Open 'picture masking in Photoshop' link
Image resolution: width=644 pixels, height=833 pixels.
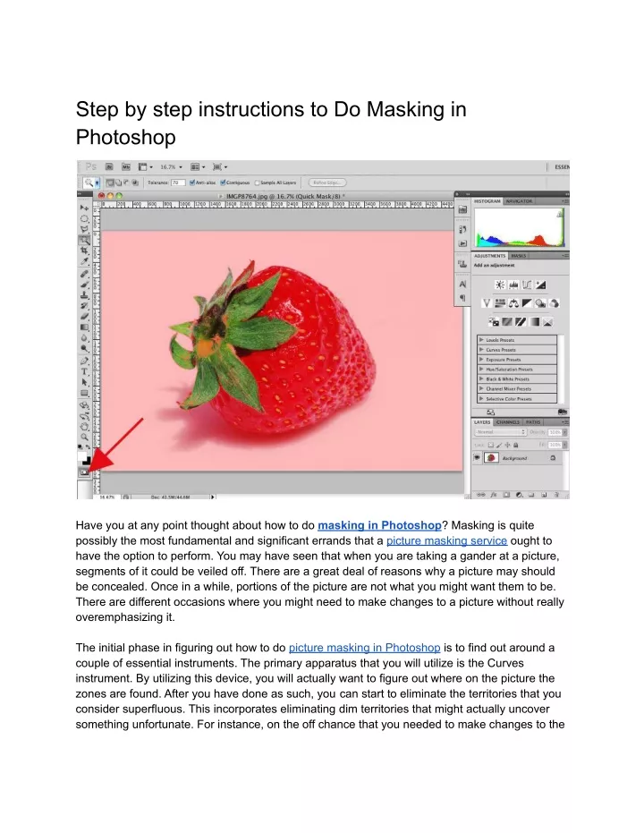tap(364, 648)
